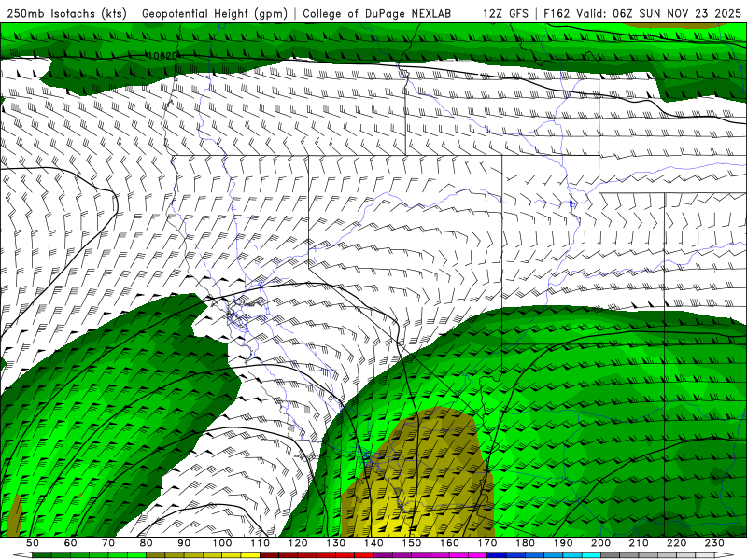Image resolution: width=747 pixels, height=560 pixels.
Task: Pick the bright red swatch ending at 140
Action: [364, 555]
